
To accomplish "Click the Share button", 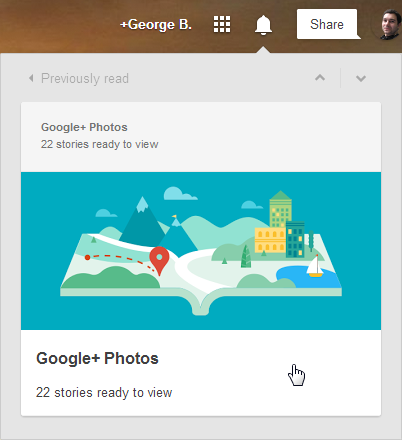I will pos(327,24).
